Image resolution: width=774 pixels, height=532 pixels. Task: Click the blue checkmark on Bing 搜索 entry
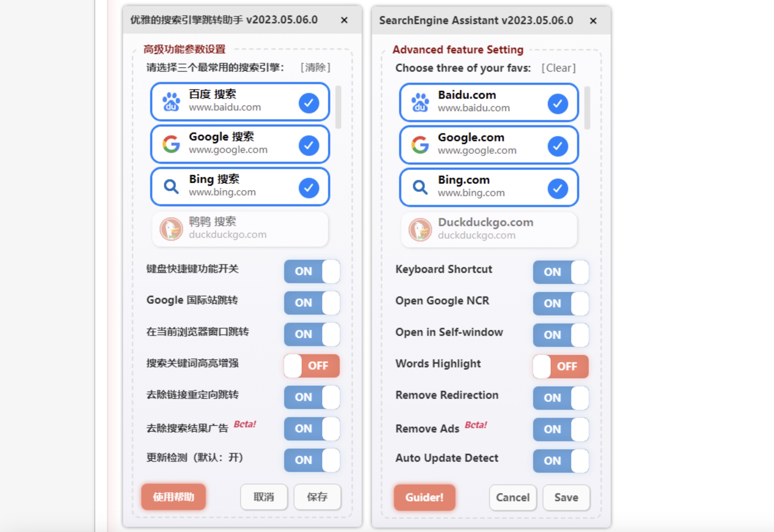click(309, 188)
